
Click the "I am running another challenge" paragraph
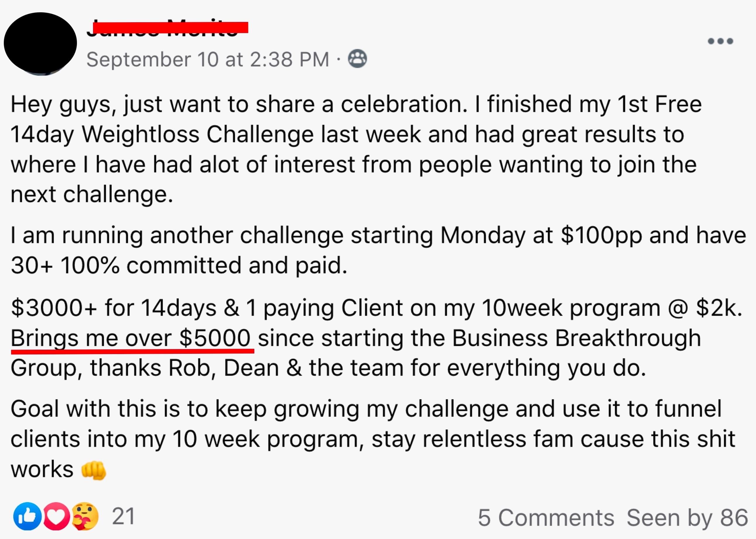[x=378, y=250]
